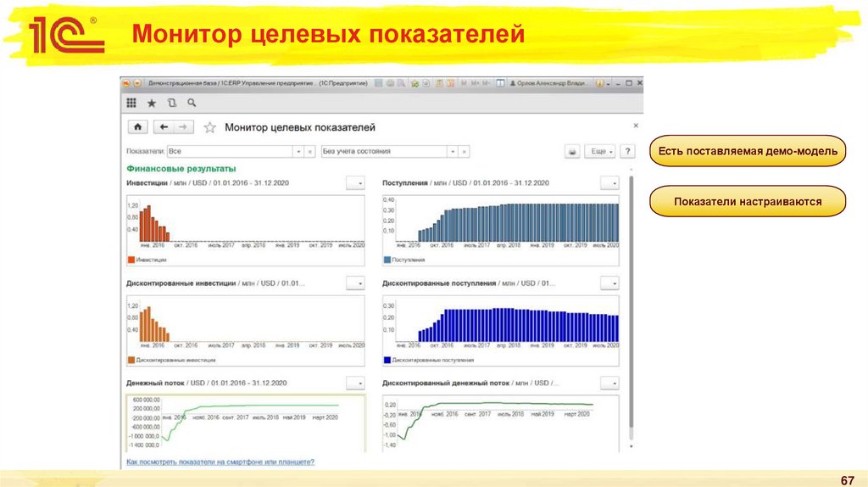Click the save icon in title bar
The image size is (868, 487).
click(379, 83)
